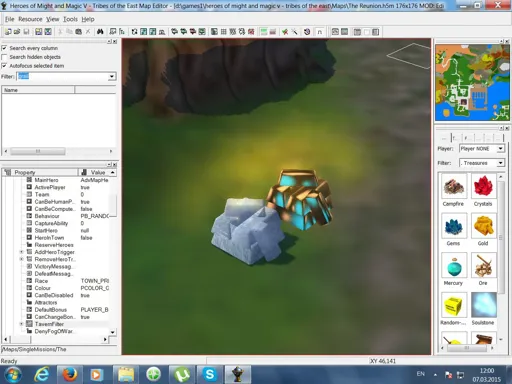This screenshot has width=512, height=384.
Task: Click the New map toolbar icon
Action: 8,32
